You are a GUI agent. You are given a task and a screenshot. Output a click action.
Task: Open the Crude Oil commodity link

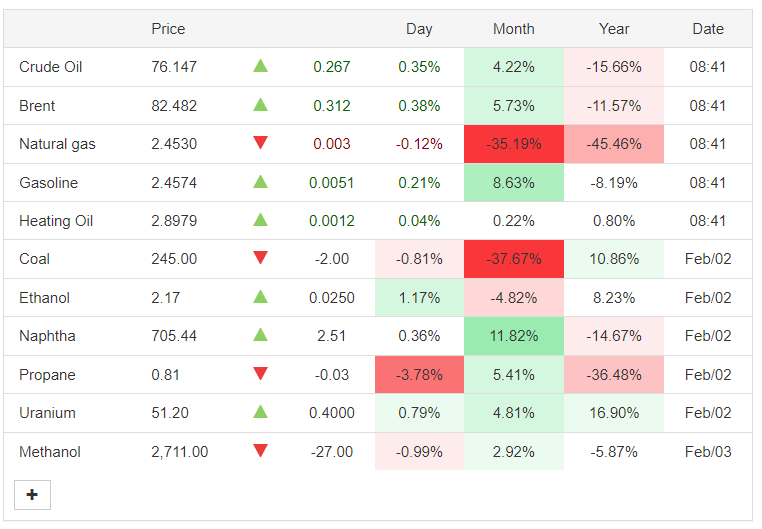(51, 67)
